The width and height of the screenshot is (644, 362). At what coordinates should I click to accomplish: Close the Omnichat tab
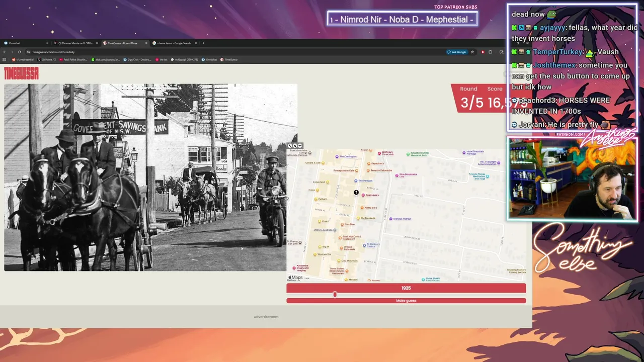47,43
